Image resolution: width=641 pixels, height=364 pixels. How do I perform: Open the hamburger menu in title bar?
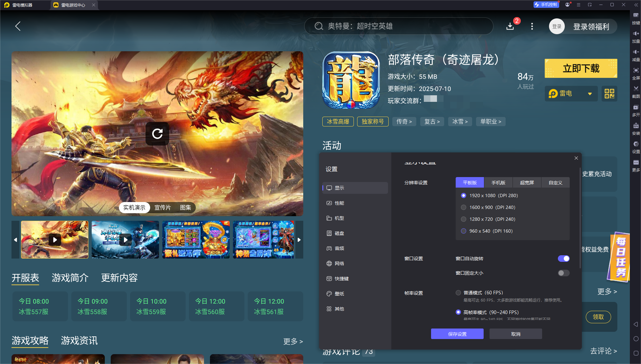pyautogui.click(x=579, y=5)
